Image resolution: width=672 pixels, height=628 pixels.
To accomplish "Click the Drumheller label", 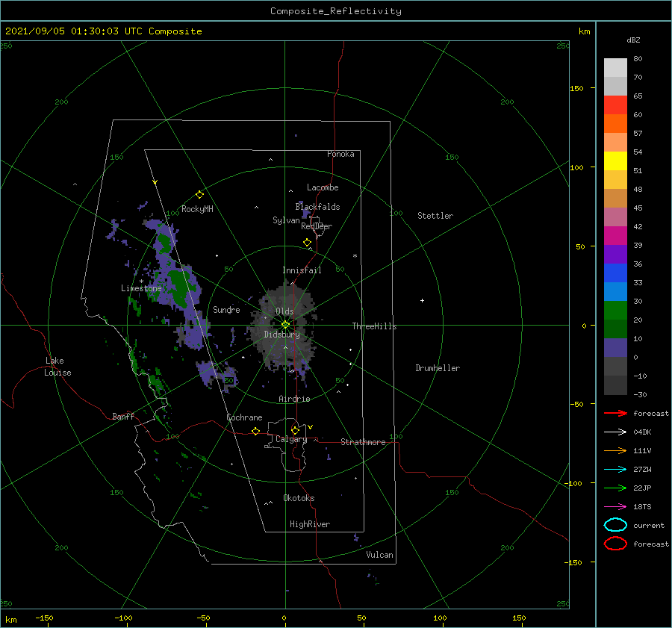I will tap(438, 368).
